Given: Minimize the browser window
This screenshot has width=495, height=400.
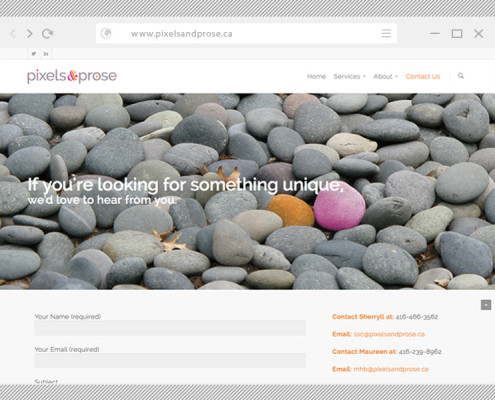Looking at the screenshot, I should (x=435, y=33).
